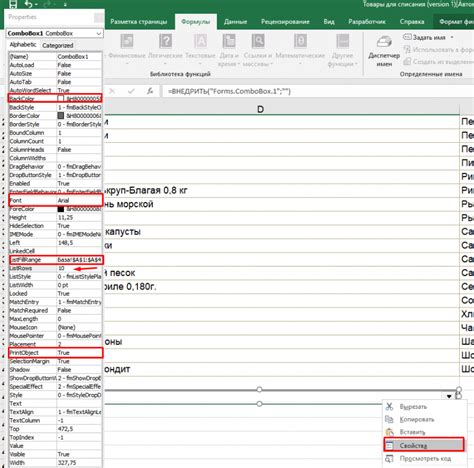Screen dimensions: 474x468
Task: Select the Enabled True property row
Action: [x=55, y=184]
